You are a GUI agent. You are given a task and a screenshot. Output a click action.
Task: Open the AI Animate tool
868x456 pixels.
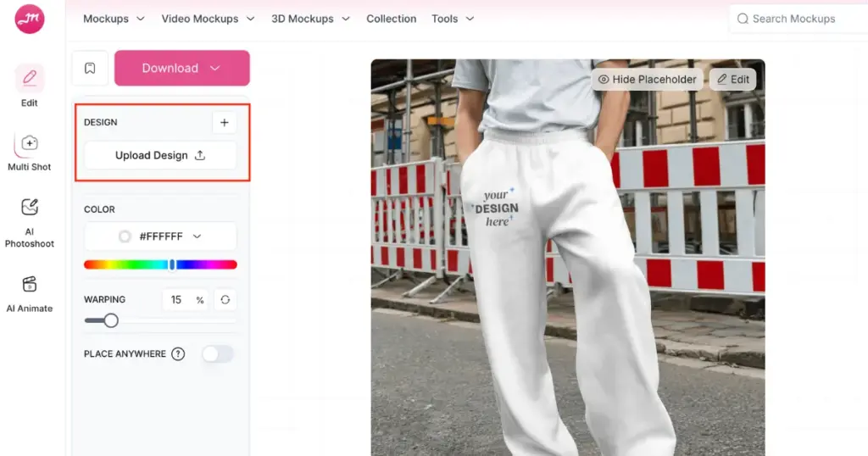tap(30, 294)
